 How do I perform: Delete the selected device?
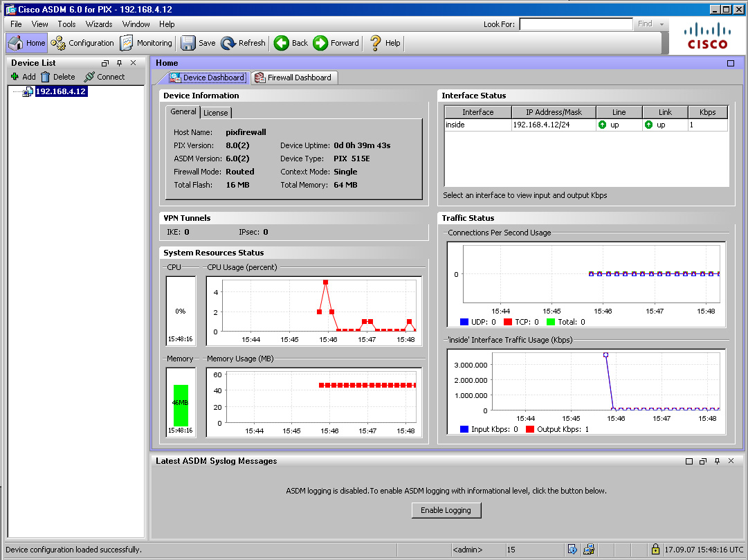(58, 77)
